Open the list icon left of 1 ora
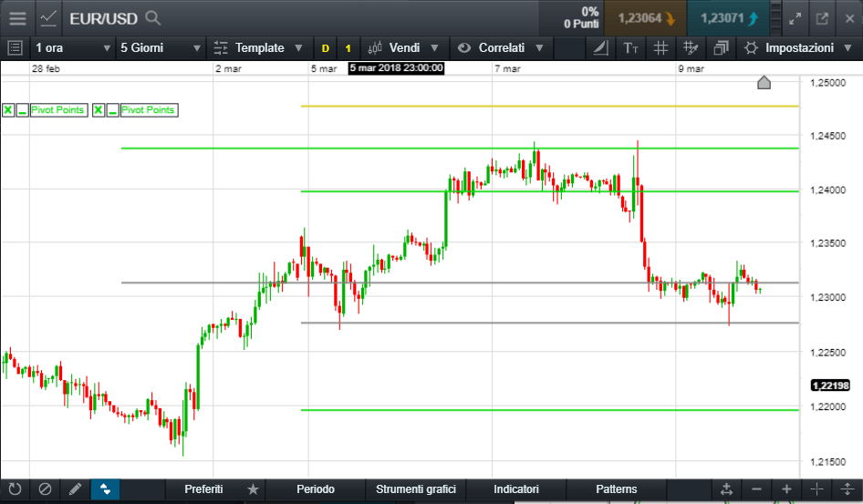The width and height of the screenshot is (863, 504). click(x=15, y=48)
